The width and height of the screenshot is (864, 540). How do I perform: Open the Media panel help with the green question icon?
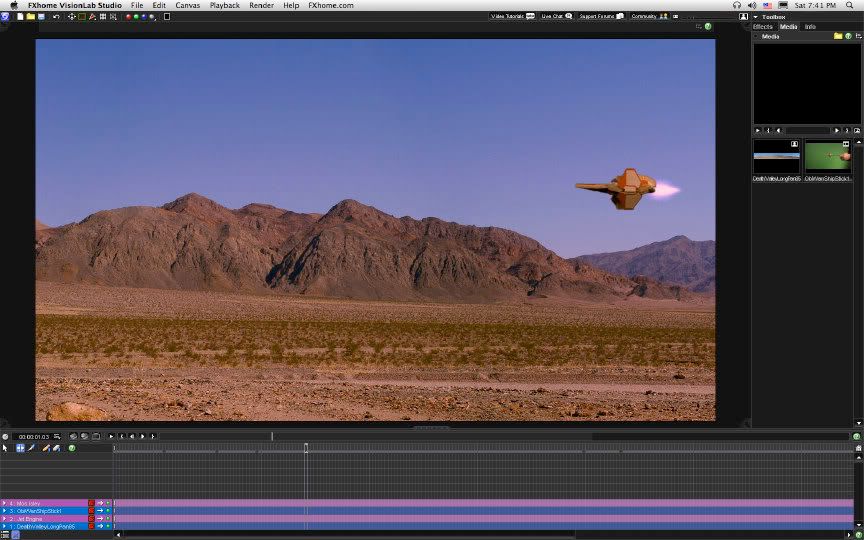pyautogui.click(x=849, y=36)
